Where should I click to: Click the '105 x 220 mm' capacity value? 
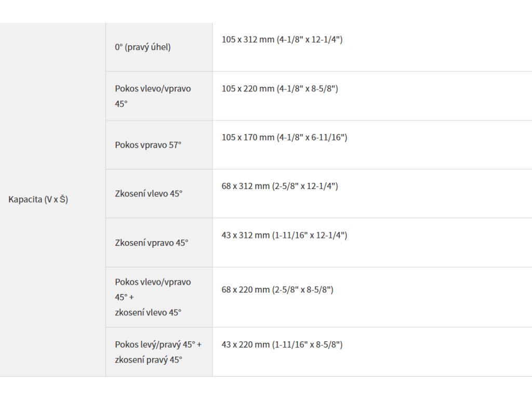[248, 89]
